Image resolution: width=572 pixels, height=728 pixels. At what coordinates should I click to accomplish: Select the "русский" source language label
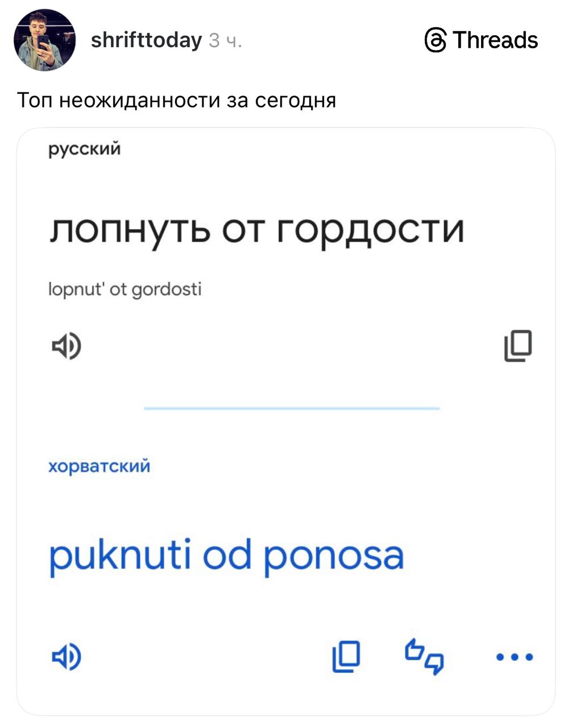pos(84,149)
